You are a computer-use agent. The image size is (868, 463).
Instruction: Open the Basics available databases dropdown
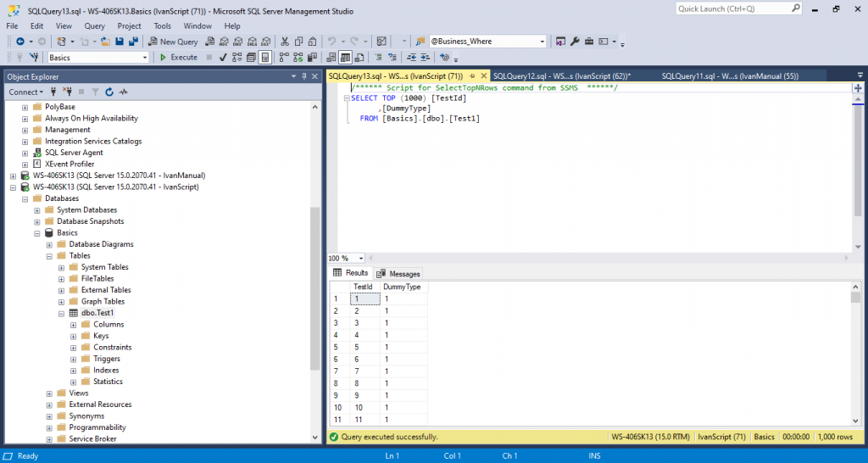(98, 57)
